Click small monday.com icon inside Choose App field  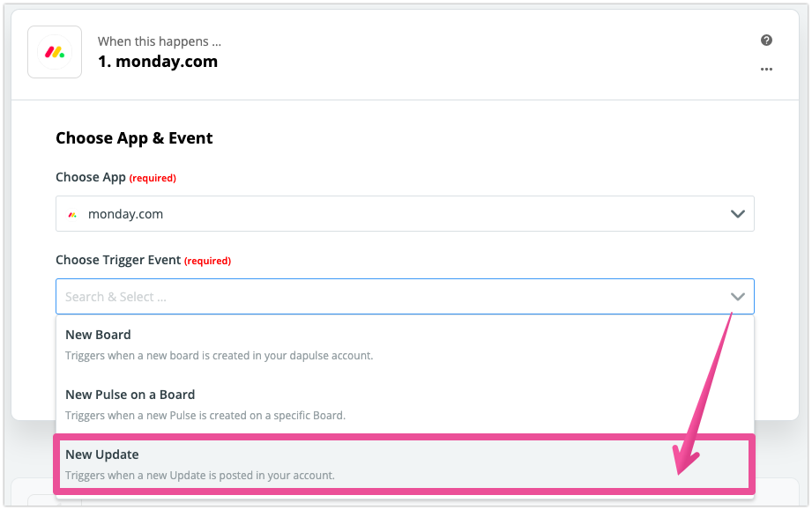click(72, 214)
